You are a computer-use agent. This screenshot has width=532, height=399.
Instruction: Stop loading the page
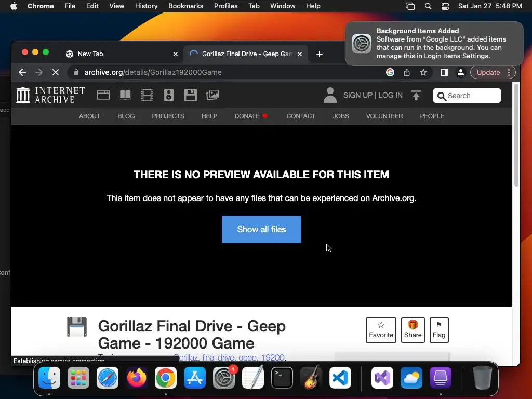[x=56, y=72]
